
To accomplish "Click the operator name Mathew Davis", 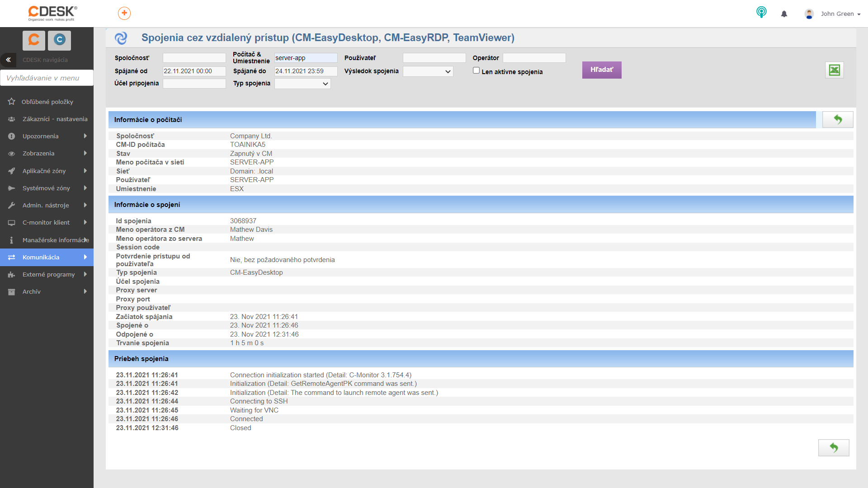I will pyautogui.click(x=251, y=230).
